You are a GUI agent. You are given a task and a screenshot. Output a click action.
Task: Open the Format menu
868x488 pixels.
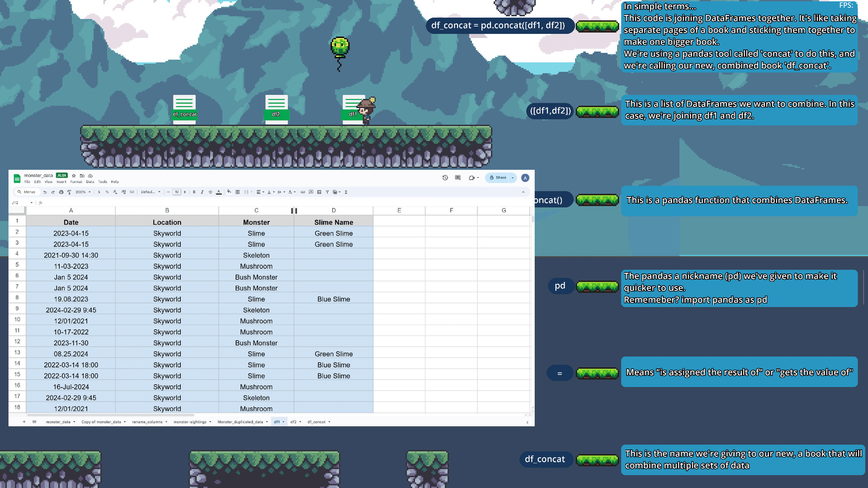76,182
